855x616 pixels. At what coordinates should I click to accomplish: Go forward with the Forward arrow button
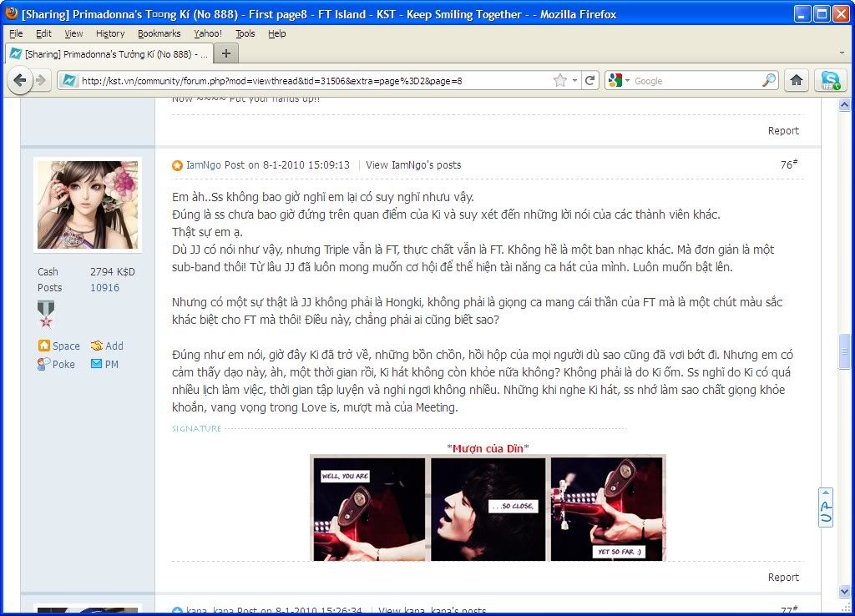[x=41, y=81]
